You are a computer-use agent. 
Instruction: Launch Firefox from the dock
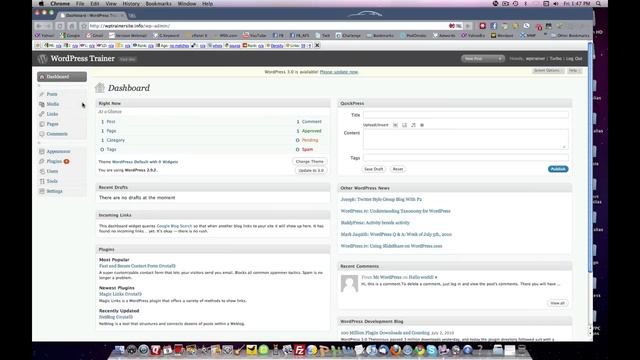[x=395, y=350]
